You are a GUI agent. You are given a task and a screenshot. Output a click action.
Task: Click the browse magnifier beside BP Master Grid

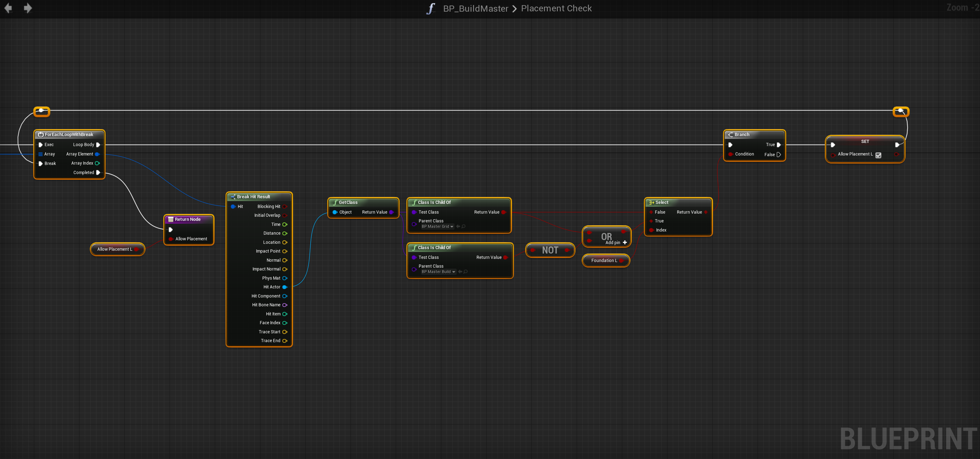[464, 227]
